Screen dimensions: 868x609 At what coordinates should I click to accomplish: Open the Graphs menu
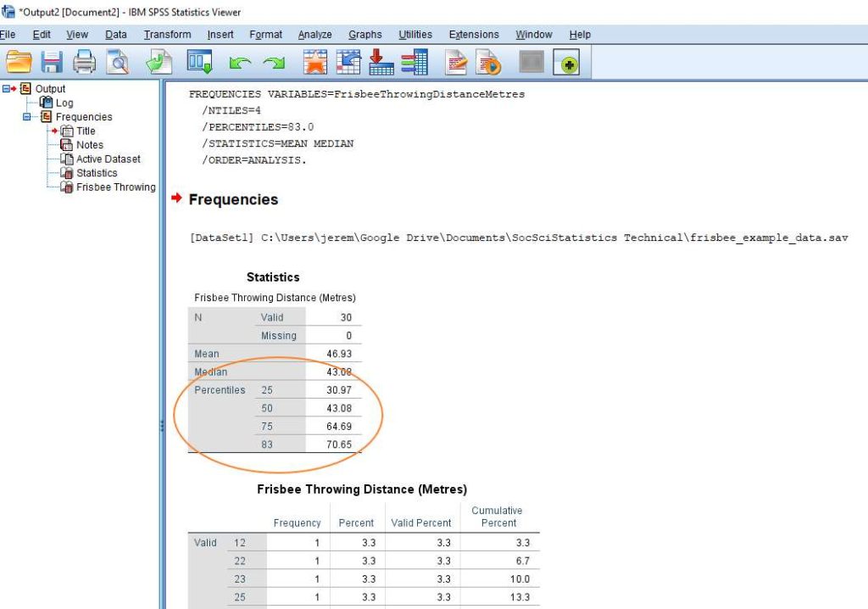tap(364, 34)
